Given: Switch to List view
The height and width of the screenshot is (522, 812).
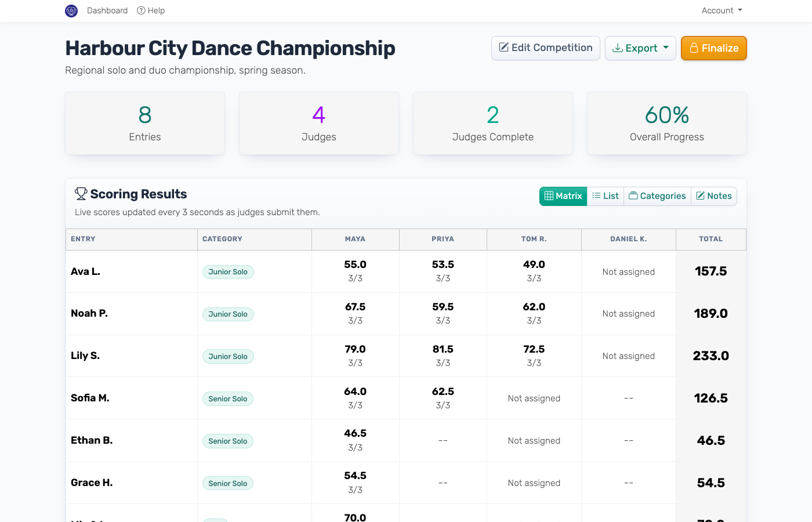Looking at the screenshot, I should point(606,196).
